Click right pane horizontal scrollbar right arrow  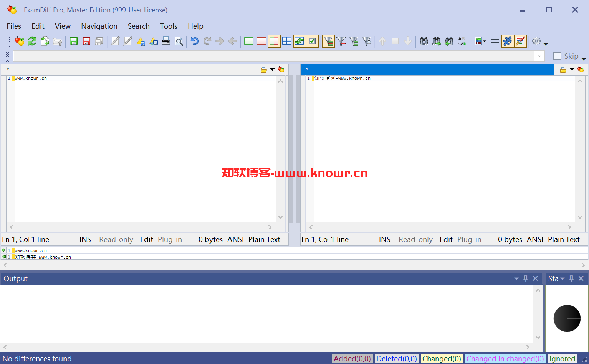pyautogui.click(x=569, y=227)
